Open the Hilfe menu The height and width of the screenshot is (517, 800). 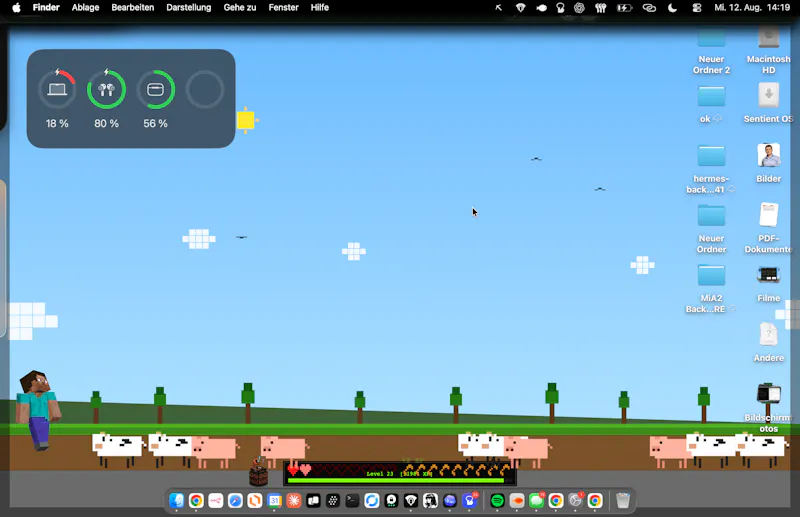coord(320,8)
